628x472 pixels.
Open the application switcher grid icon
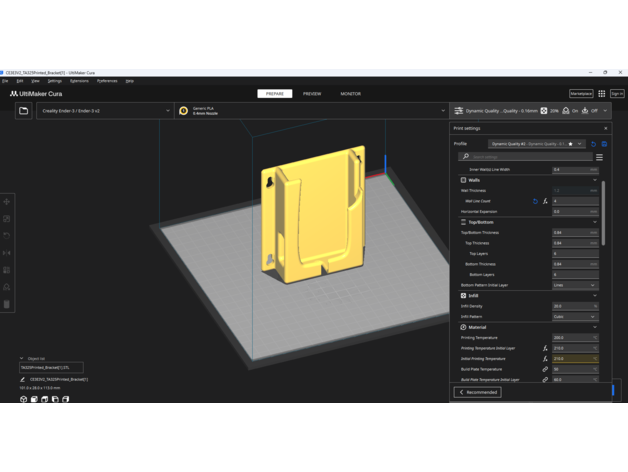pyautogui.click(x=601, y=94)
